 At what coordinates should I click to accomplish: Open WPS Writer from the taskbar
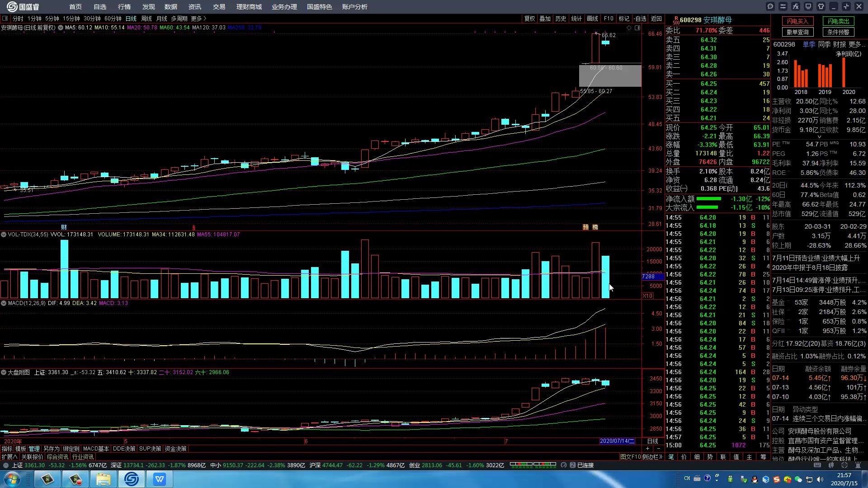click(160, 479)
